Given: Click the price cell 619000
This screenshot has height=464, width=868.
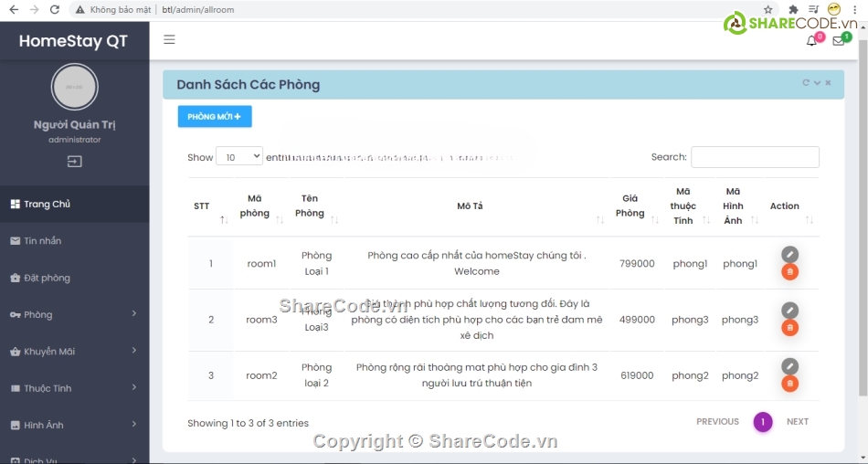Looking at the screenshot, I should click(637, 375).
